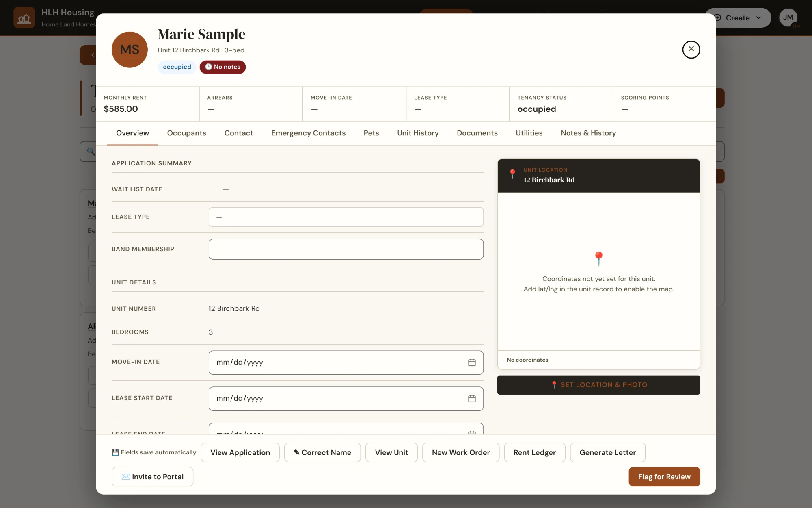Open the Pets tab
The width and height of the screenshot is (812, 508).
371,133
